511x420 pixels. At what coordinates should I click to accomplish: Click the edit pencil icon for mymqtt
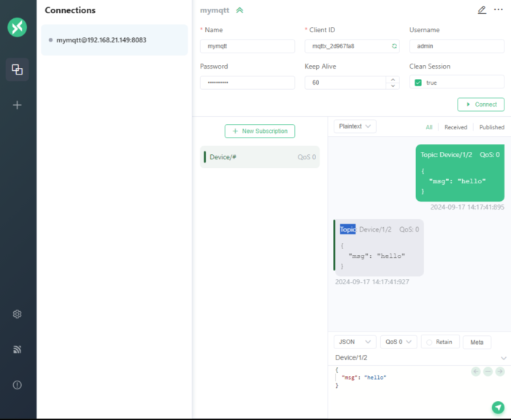pos(482,10)
